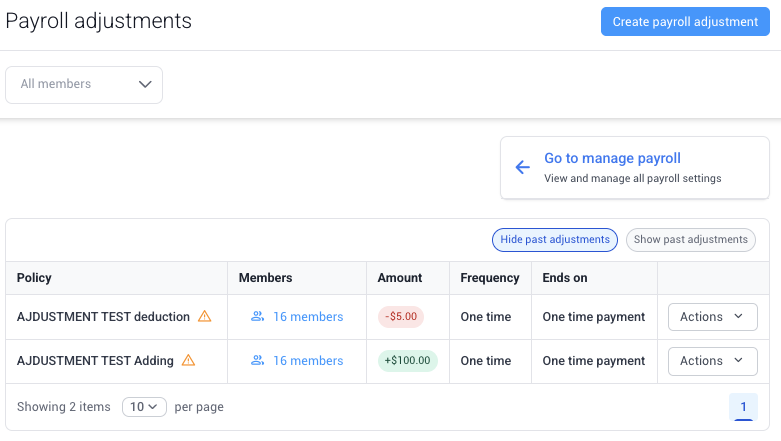Viewport: 781px width, 441px height.
Task: Open 16 members link for Adding policy
Action: 308,360
